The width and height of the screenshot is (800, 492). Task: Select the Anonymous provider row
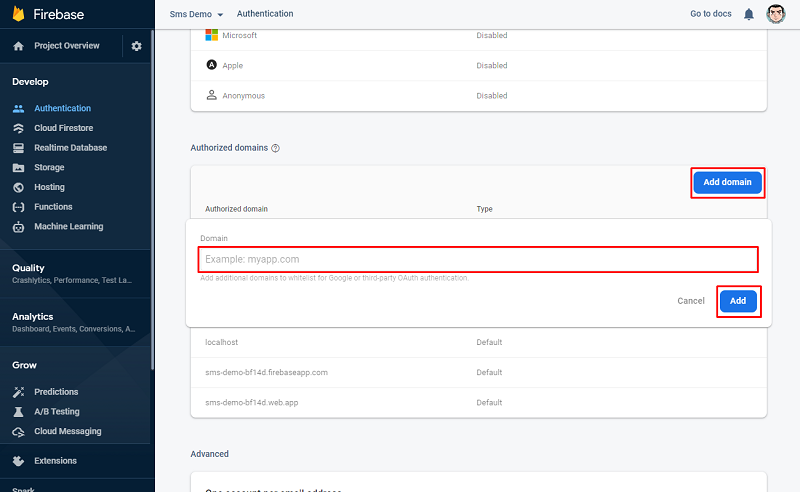479,95
